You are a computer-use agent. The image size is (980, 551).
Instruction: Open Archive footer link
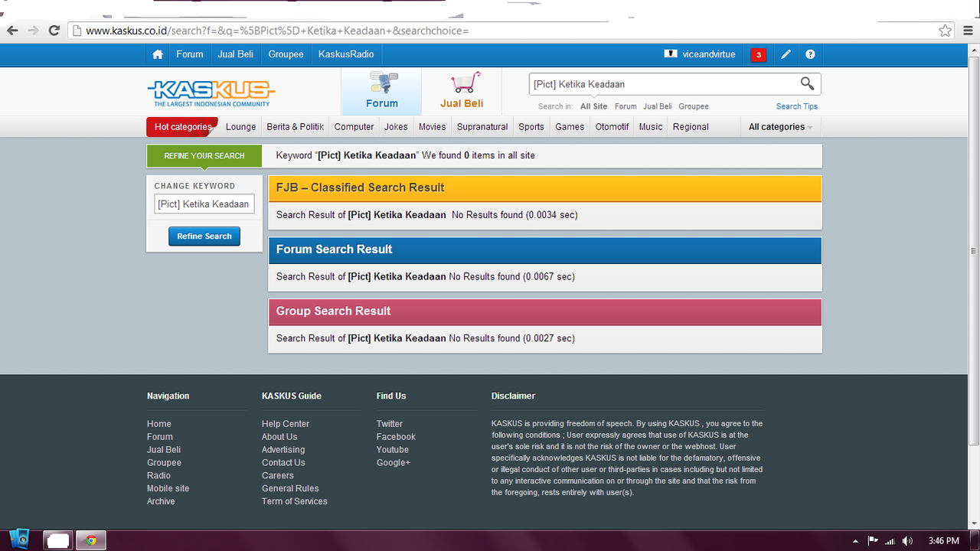click(161, 502)
